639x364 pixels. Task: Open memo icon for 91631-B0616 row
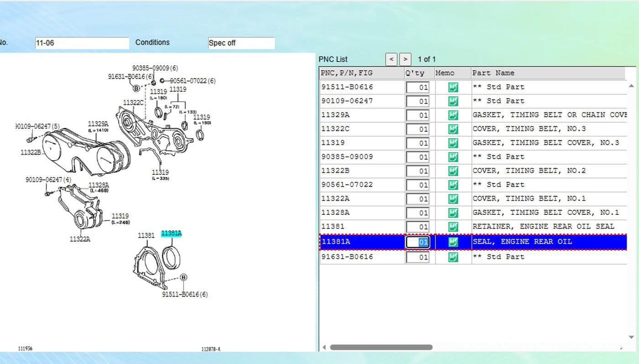[453, 257]
